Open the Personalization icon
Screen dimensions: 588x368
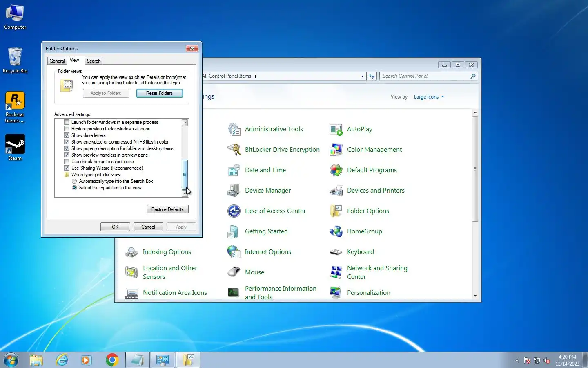(x=336, y=293)
